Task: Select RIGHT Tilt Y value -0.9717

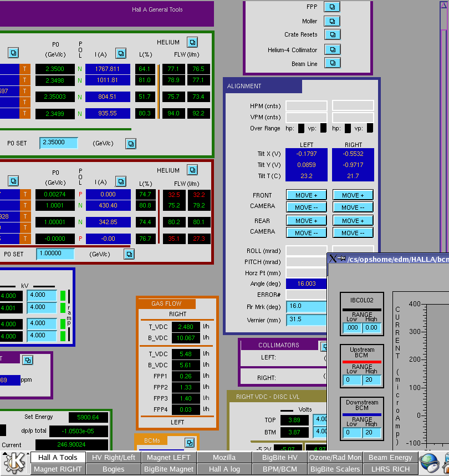Action: tap(353, 165)
